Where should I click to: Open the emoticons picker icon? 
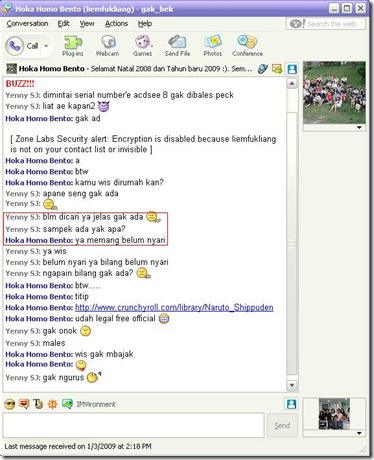coord(10,404)
